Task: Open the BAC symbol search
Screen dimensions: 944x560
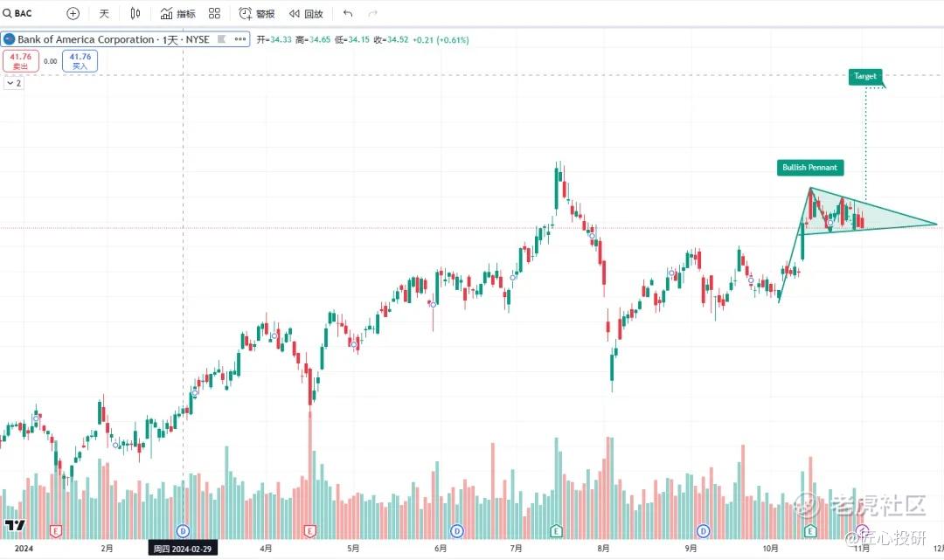Action: [x=17, y=13]
